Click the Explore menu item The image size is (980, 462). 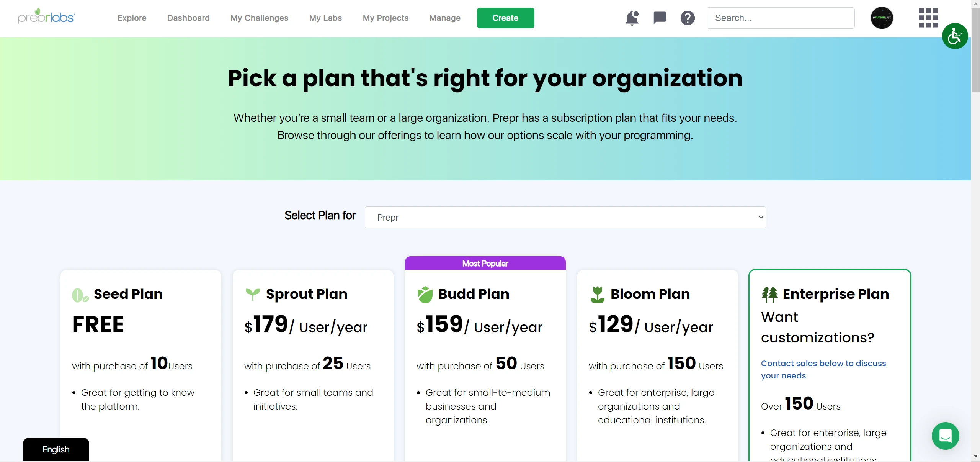[x=132, y=18]
